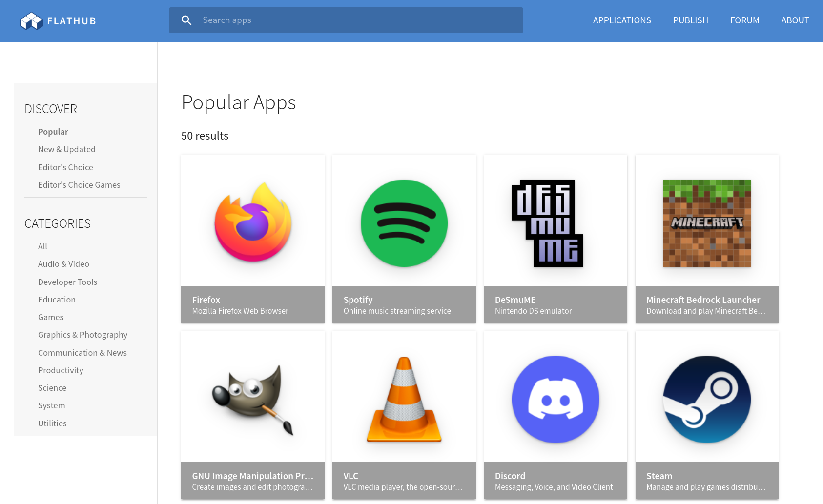Click the 'Popular Apps' heading
Viewport: 823px width, 504px height.
point(239,102)
